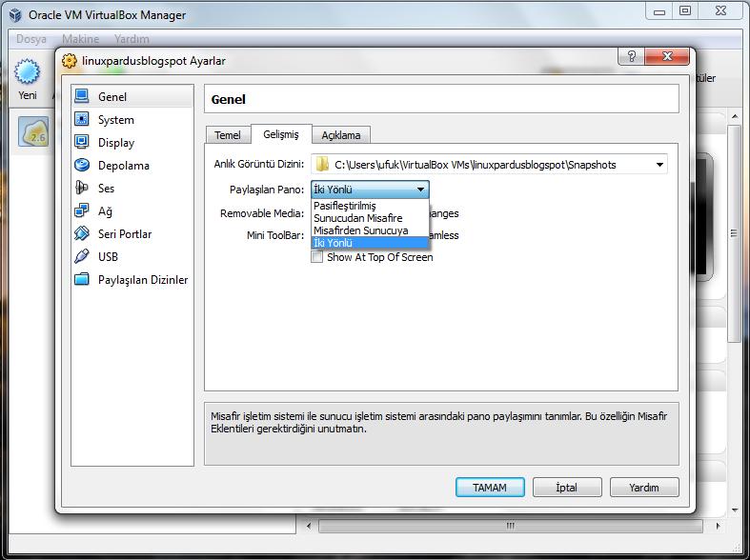Click the help question mark button

coord(632,56)
